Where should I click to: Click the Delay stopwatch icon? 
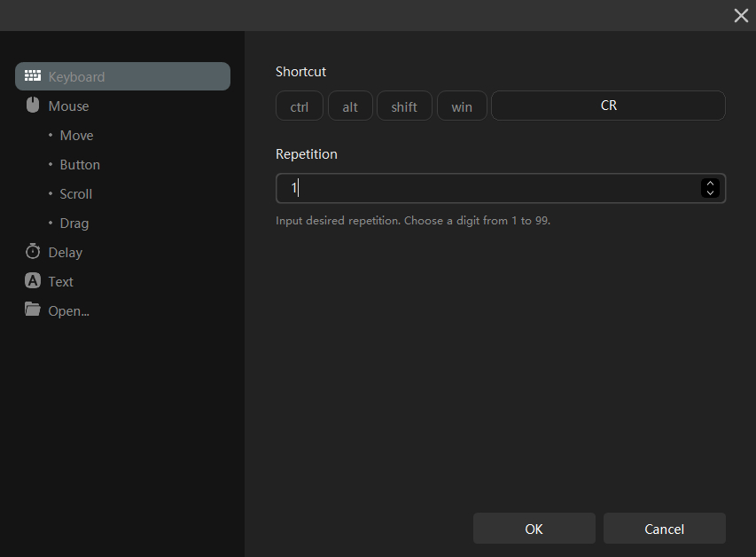tap(33, 252)
